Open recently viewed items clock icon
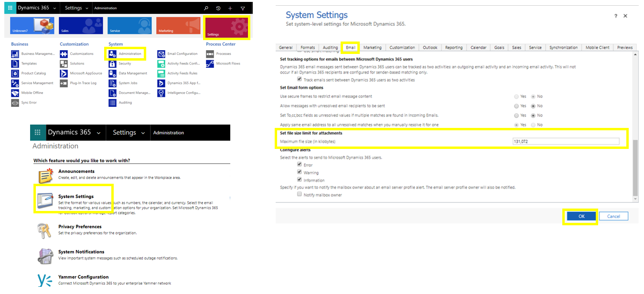Image resolution: width=644 pixels, height=294 pixels. [218, 8]
